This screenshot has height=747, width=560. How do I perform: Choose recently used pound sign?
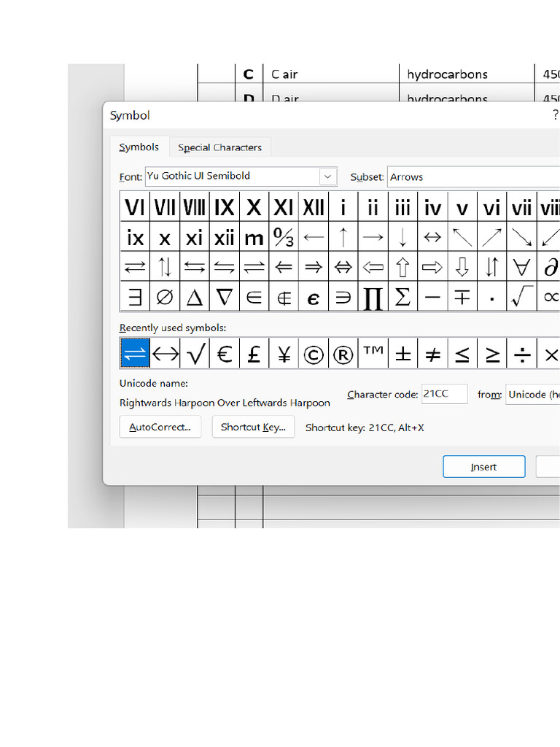click(254, 355)
